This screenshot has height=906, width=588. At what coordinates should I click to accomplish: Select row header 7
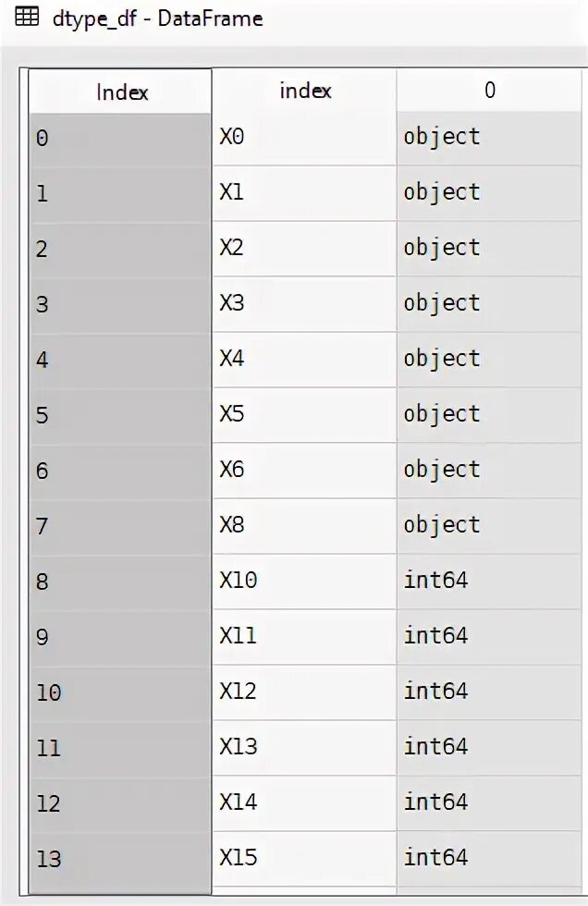120,528
